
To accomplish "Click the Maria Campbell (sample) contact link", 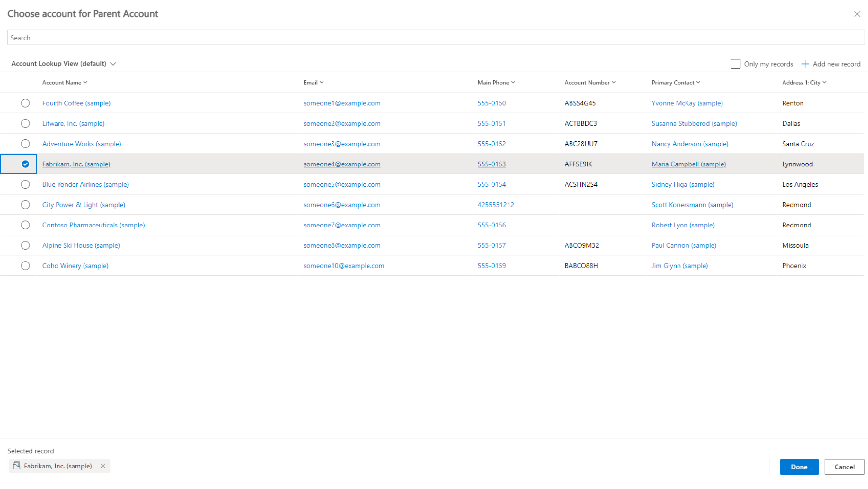I will click(x=688, y=164).
